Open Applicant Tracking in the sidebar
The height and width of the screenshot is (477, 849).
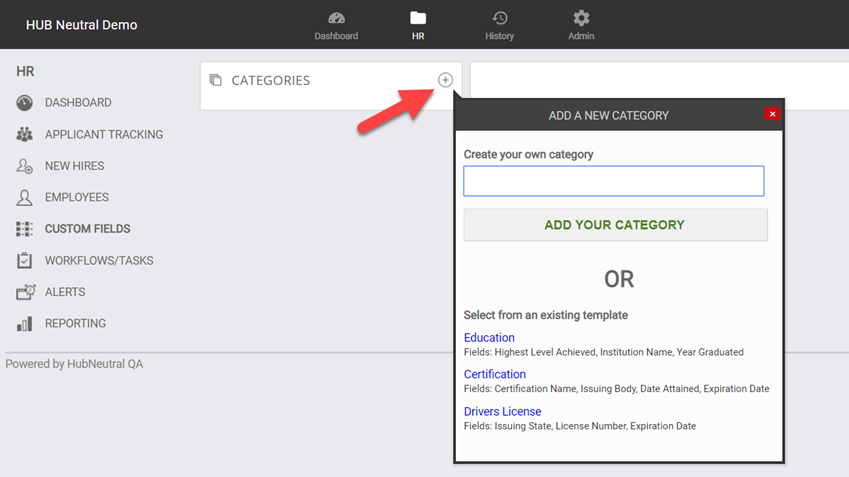point(103,135)
